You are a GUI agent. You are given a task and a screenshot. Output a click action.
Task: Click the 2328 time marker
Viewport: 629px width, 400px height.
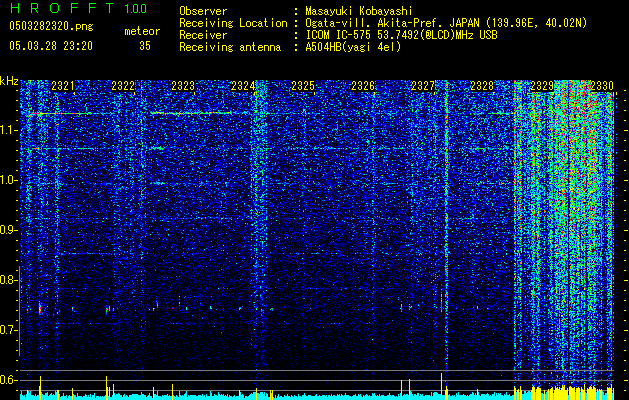coord(482,85)
